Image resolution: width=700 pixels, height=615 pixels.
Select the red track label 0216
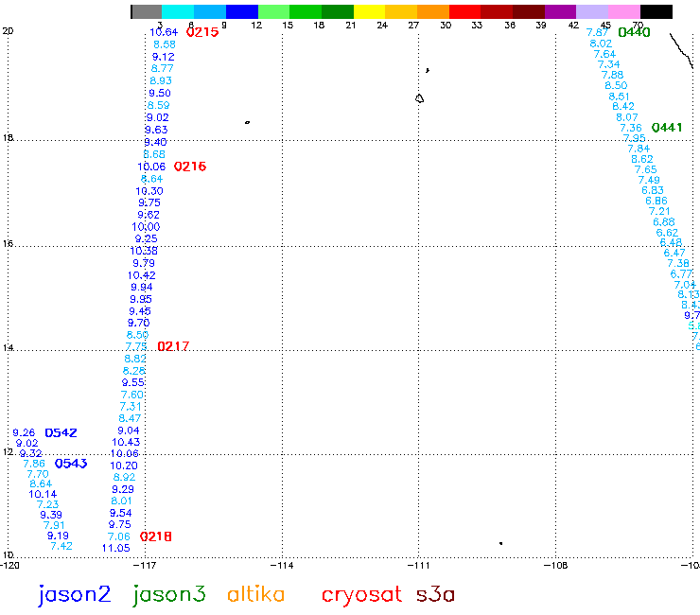(x=190, y=167)
